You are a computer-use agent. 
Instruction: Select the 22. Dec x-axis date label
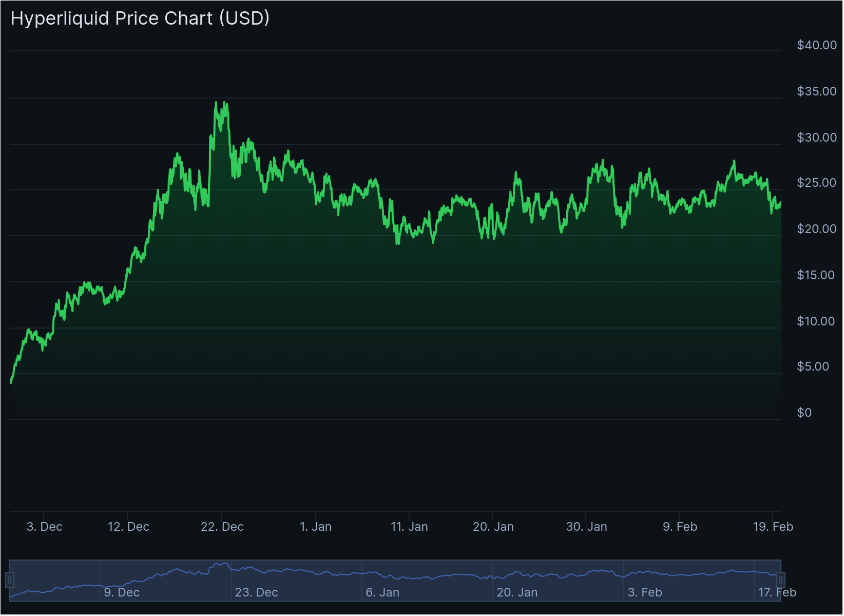tap(222, 527)
